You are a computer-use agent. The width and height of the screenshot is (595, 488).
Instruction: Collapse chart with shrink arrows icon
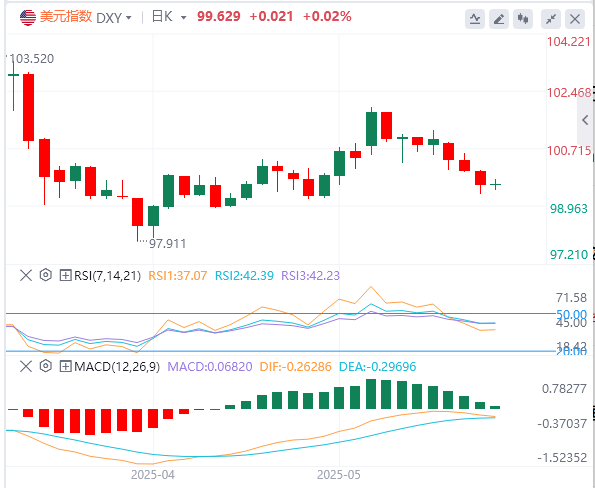pos(551,19)
